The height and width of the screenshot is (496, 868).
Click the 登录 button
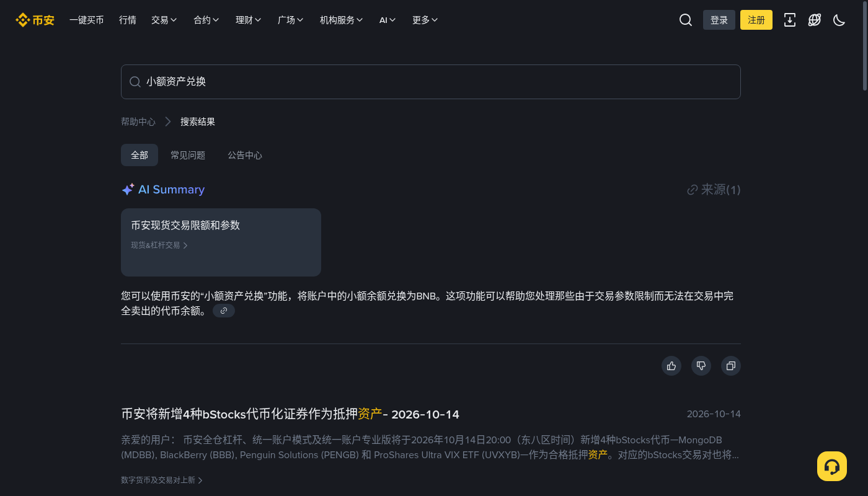coord(719,20)
